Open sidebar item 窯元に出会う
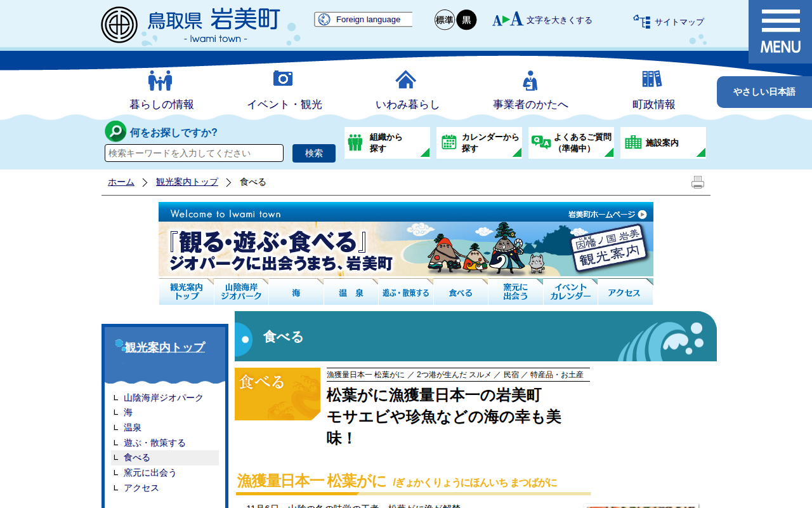812x508 pixels. (150, 473)
